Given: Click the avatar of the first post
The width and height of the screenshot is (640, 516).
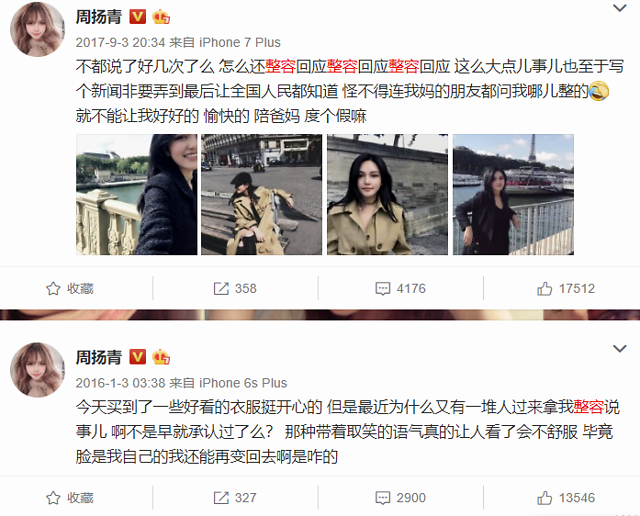Looking at the screenshot, I should click(x=37, y=29).
